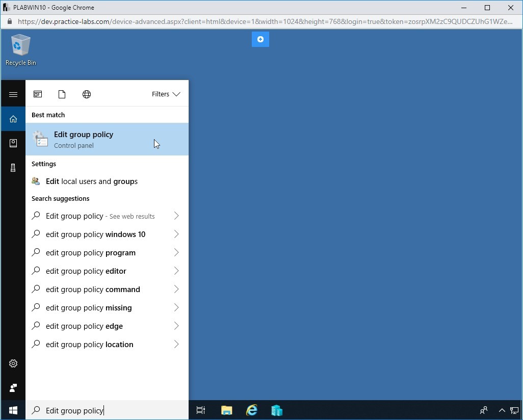This screenshot has height=420, width=523.
Task: Click the 'Search suggestions' heading
Action: [x=60, y=198]
